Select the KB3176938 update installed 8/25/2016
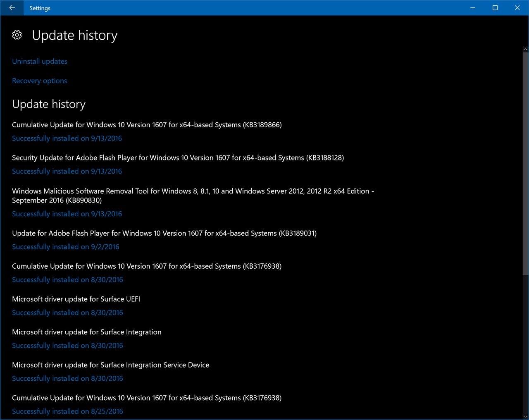The image size is (529, 420). 147,398
